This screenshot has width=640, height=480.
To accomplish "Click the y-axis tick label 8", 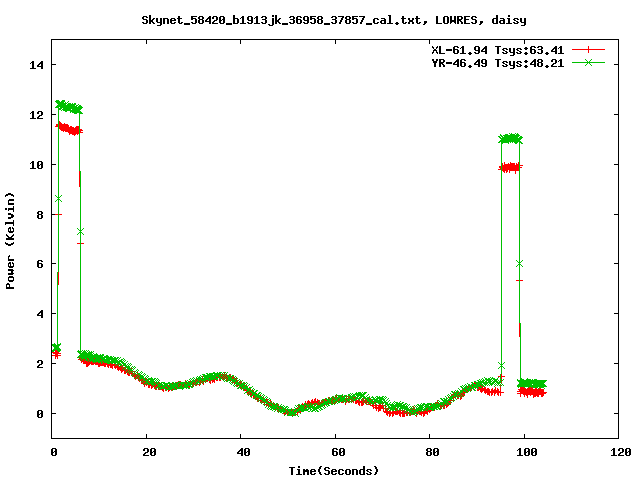I will point(40,215).
